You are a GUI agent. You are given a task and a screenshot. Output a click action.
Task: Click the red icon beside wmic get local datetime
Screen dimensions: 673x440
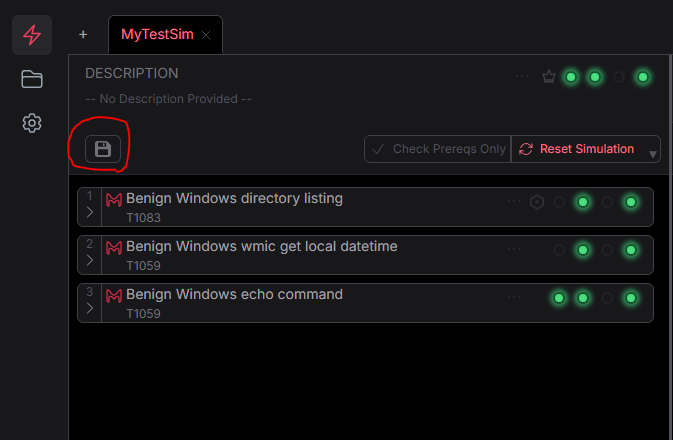point(114,247)
